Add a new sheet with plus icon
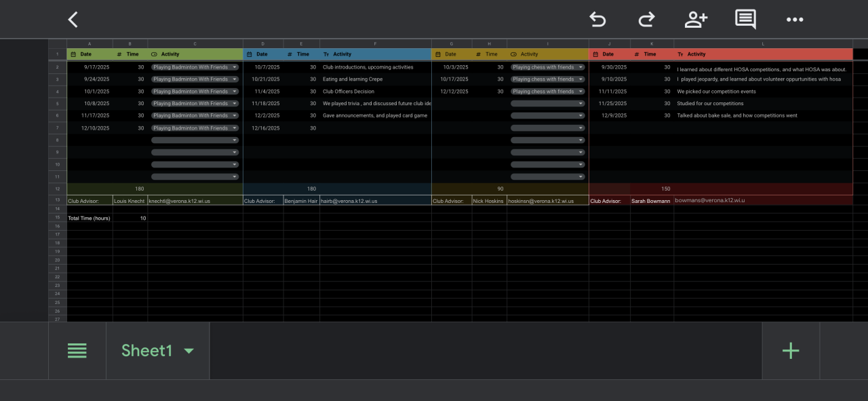868x401 pixels. [x=791, y=351]
